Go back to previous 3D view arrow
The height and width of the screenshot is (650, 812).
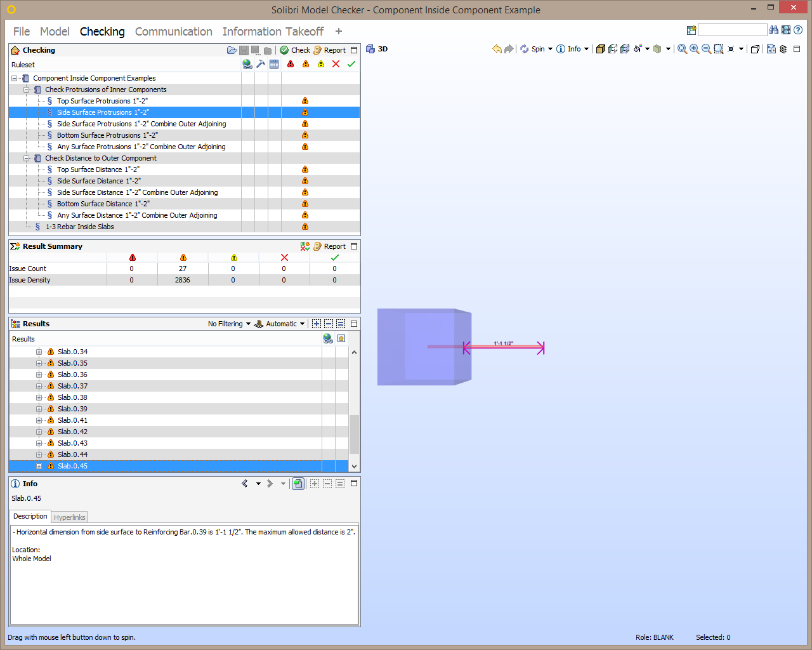[497, 49]
